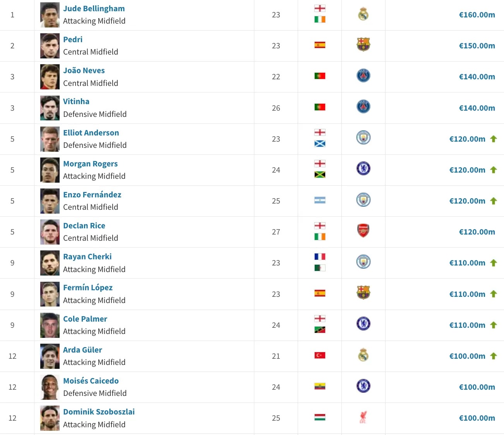Viewport: 504px width, 435px height.
Task: Click PSG crest in João Neves row
Action: pos(363,75)
